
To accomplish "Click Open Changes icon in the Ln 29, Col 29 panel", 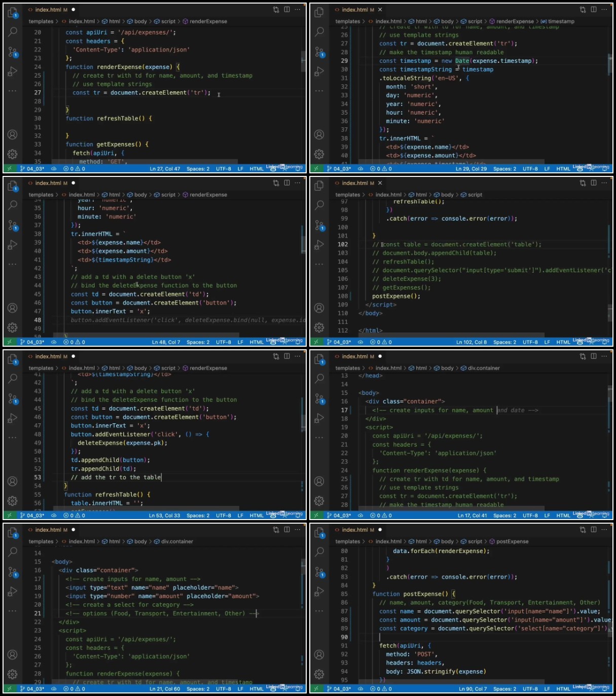I will click(x=583, y=10).
